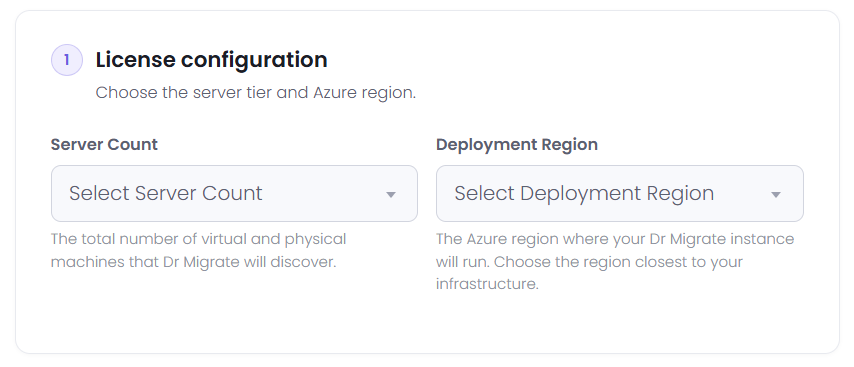
Task: Click the Server Count label
Action: pyautogui.click(x=104, y=144)
